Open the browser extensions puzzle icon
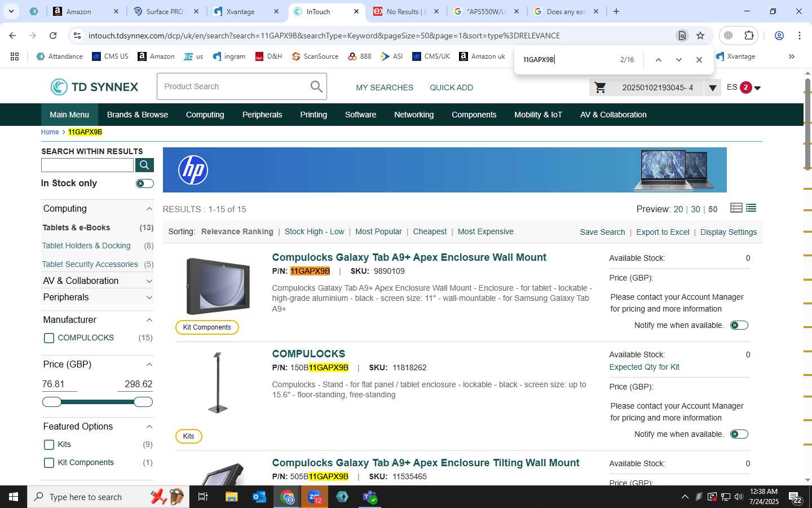The image size is (812, 508). 749,36
